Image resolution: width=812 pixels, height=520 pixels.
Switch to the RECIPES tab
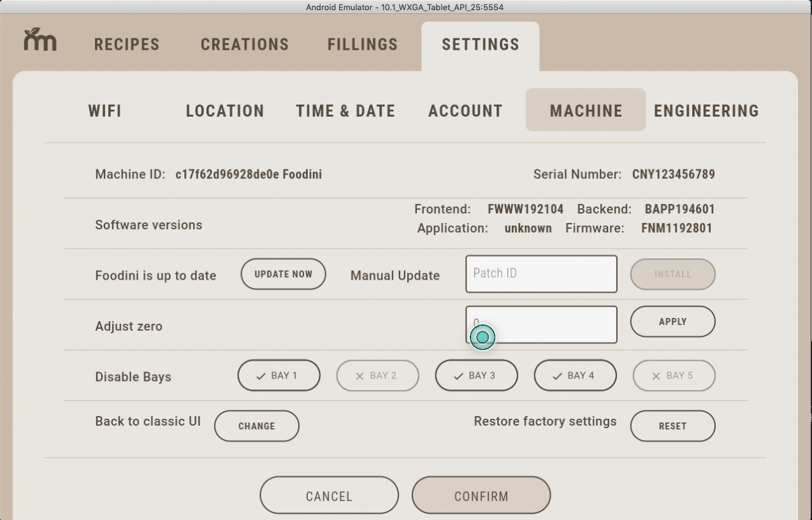[x=126, y=44]
